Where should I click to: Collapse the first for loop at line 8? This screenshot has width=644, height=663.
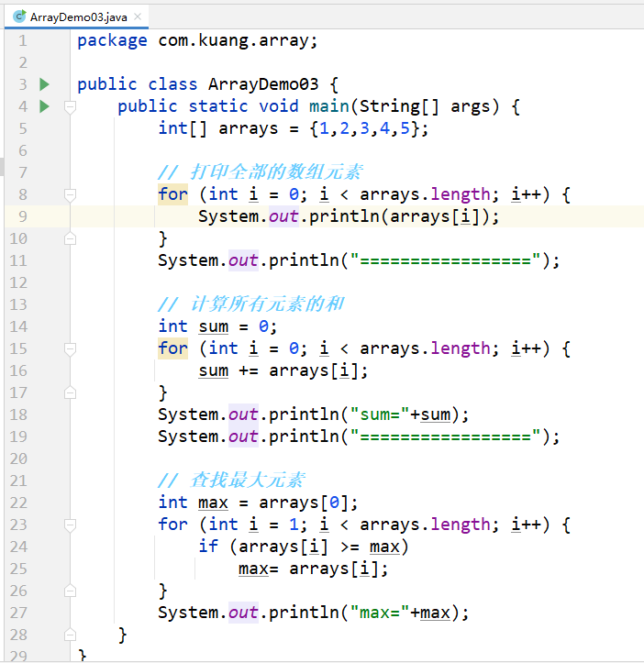point(71,195)
